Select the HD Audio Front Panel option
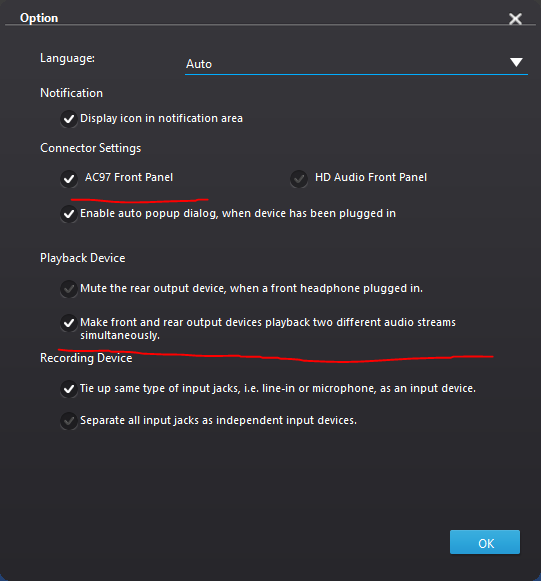Screen dimensions: 541x581 [x=299, y=179]
